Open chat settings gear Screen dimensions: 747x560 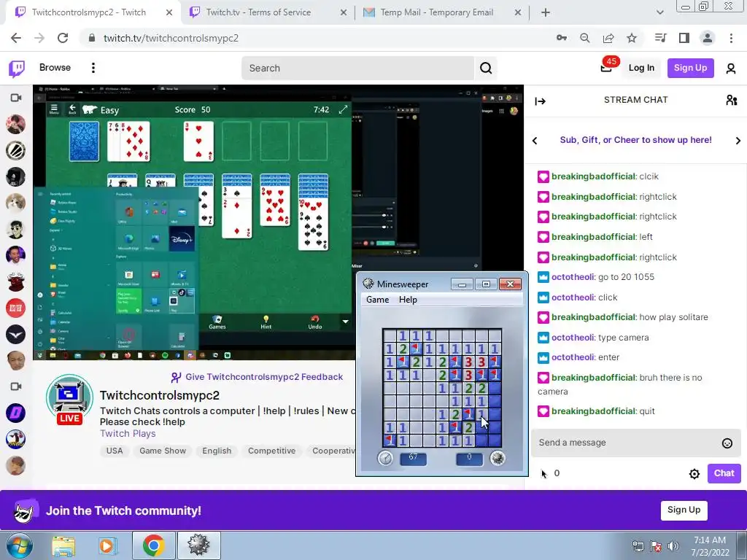click(x=694, y=474)
